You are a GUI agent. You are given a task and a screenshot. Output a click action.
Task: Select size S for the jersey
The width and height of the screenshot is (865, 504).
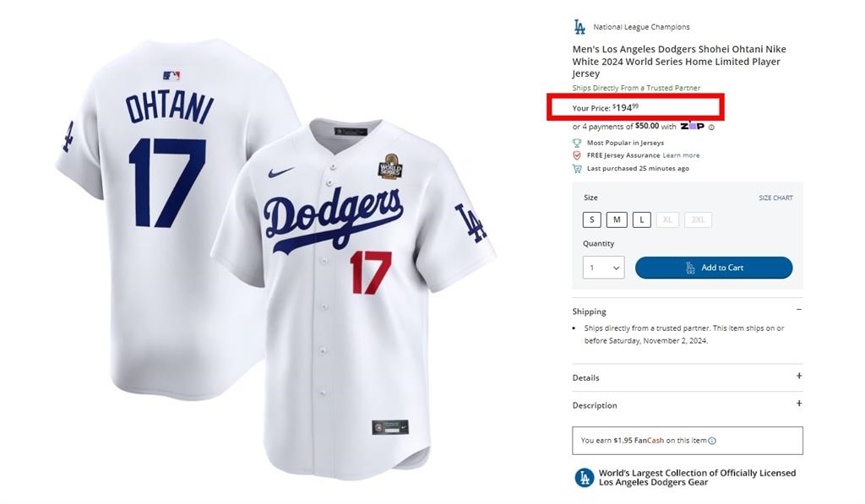point(591,219)
